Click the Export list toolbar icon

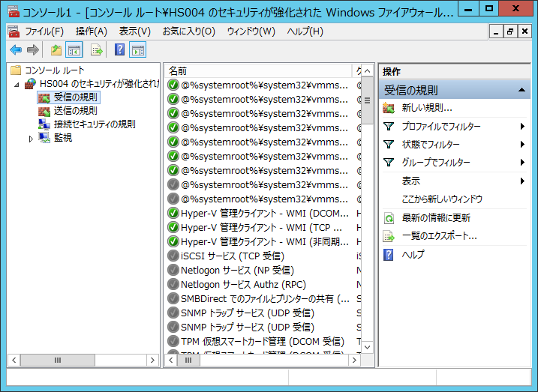tap(96, 50)
